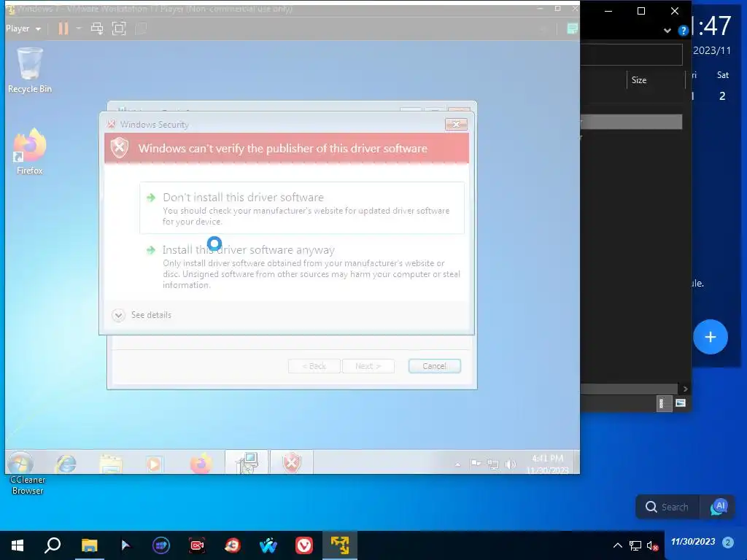Switch to details view icon in dark window
Screen dimensions: 747x560
(x=662, y=403)
